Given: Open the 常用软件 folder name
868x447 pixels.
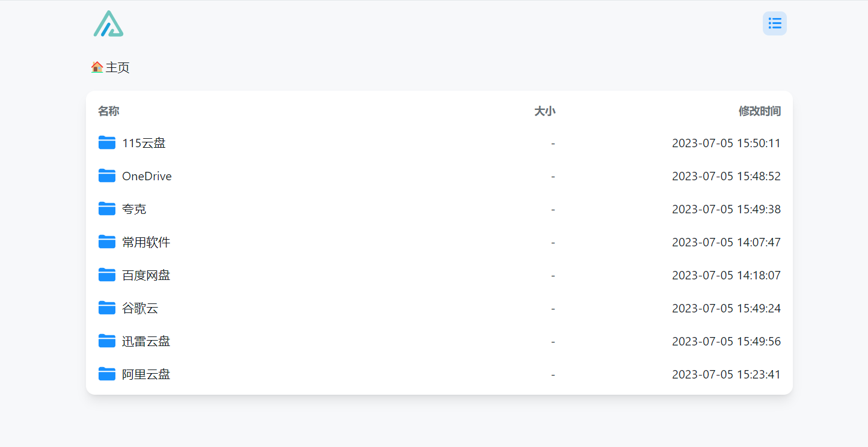Looking at the screenshot, I should (x=146, y=242).
